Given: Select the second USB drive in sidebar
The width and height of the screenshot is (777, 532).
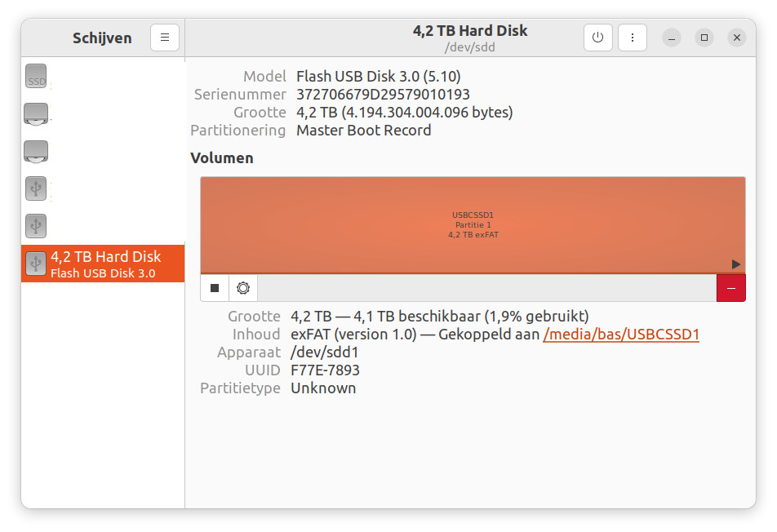Looking at the screenshot, I should click(x=103, y=226).
